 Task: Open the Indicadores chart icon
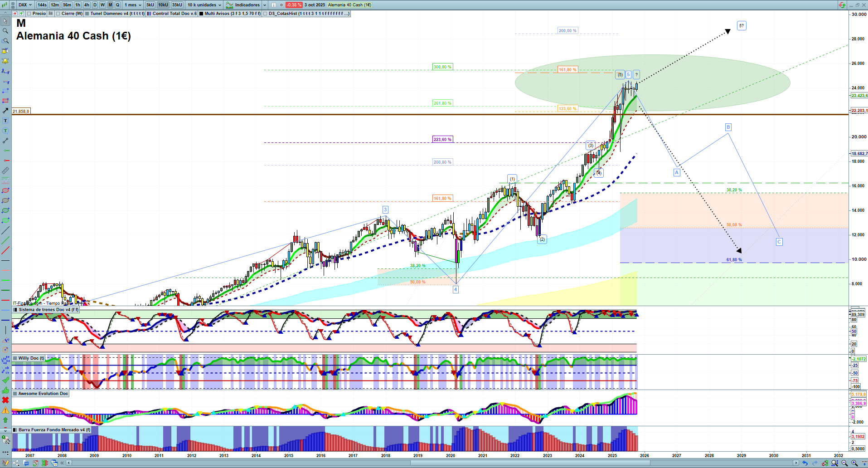(x=229, y=5)
